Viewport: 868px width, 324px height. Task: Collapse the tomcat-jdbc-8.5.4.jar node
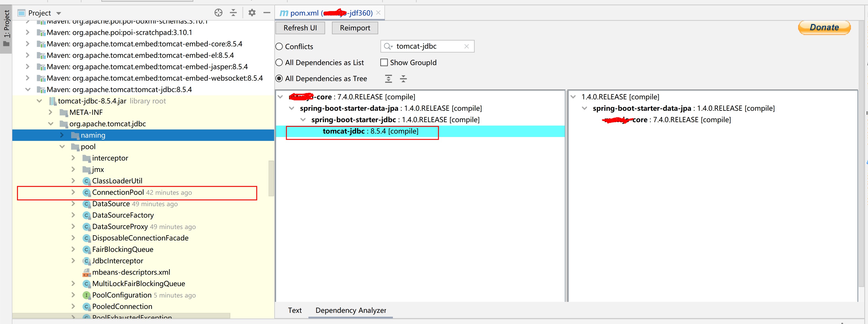[39, 101]
